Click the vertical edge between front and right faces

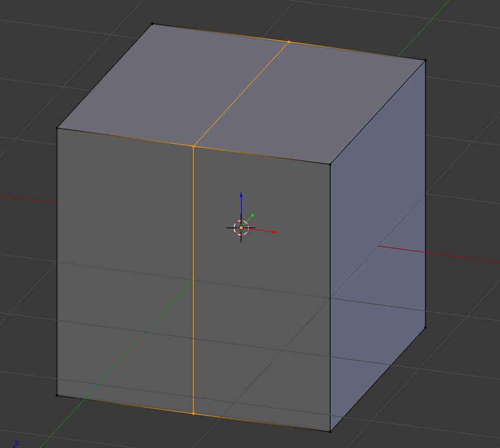click(330, 298)
